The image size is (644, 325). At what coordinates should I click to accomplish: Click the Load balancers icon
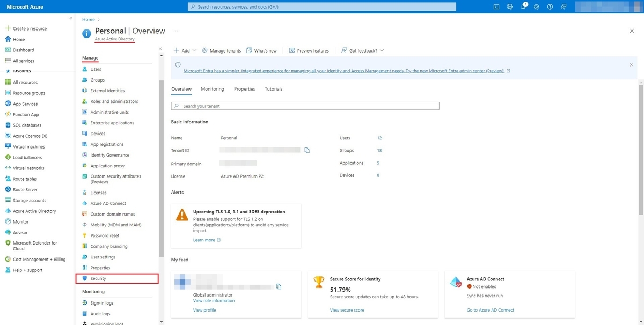click(8, 157)
